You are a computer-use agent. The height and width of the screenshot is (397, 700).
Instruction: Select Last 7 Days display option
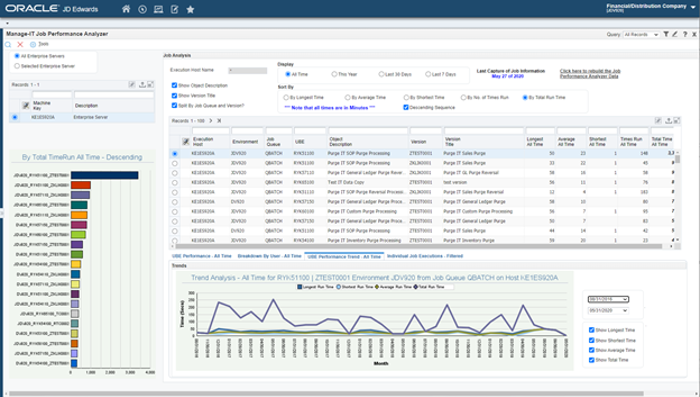428,74
